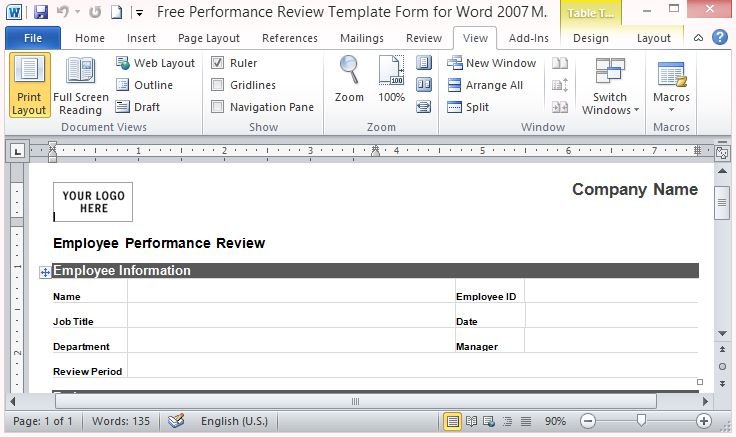Set zoom to 100% button
This screenshot has width=736, height=437.
click(391, 80)
